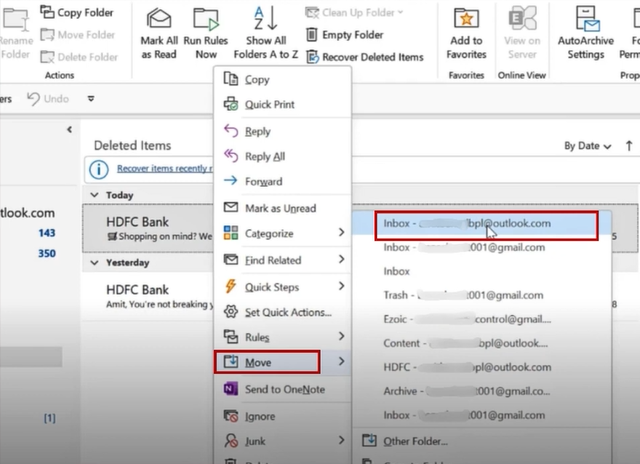Click folder unread count 350
Image resolution: width=640 pixels, height=464 pixels.
pos(47,253)
